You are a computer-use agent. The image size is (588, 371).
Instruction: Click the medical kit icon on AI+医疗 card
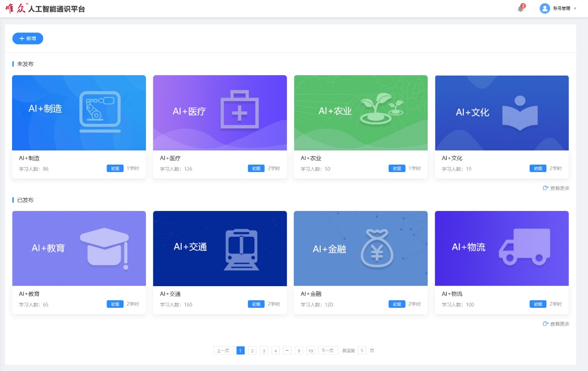(x=239, y=110)
